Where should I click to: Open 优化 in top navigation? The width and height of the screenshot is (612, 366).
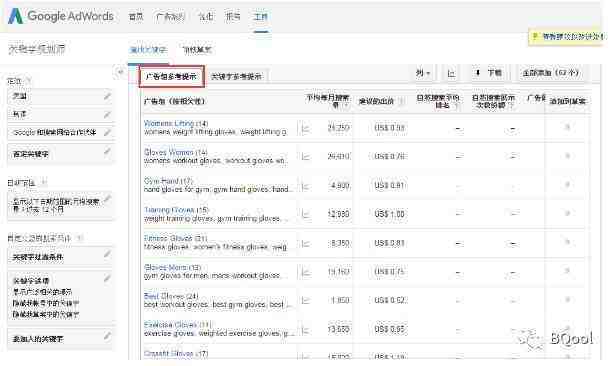coord(206,16)
